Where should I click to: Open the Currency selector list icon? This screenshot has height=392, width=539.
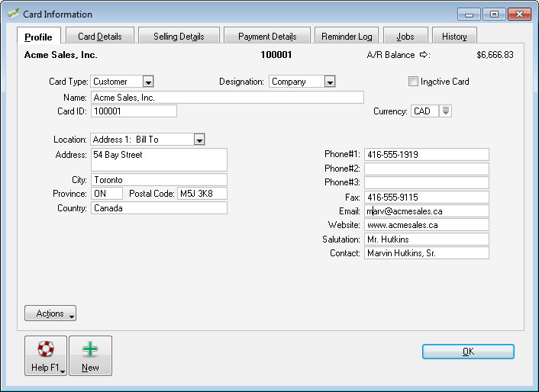(x=445, y=111)
